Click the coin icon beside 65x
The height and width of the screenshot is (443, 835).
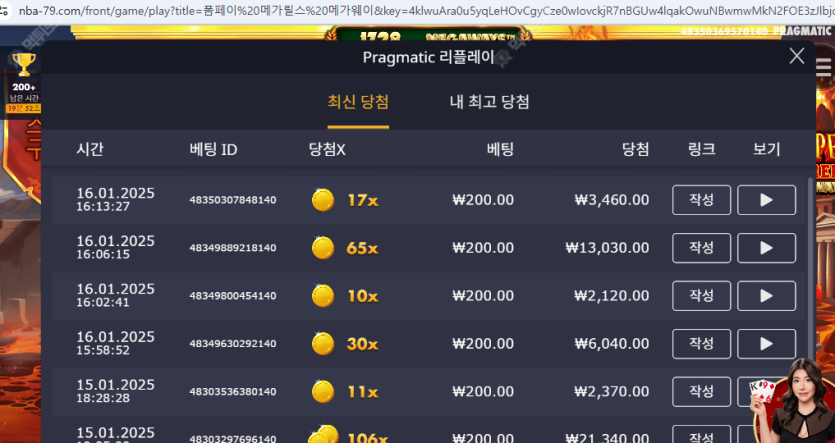[323, 248]
